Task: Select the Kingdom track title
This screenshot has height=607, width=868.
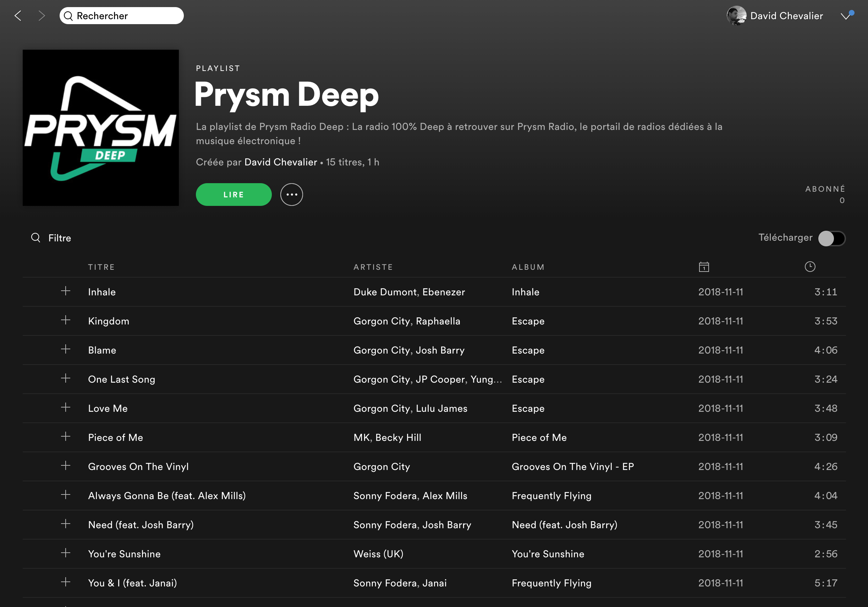Action: [x=109, y=321]
